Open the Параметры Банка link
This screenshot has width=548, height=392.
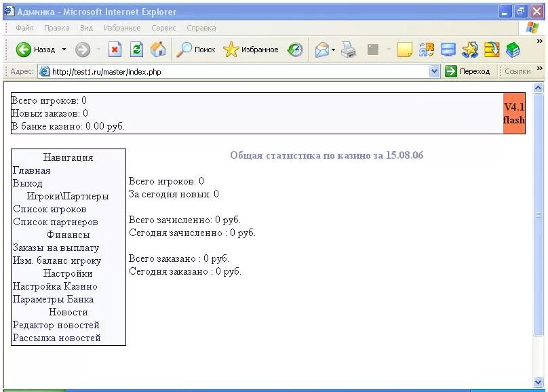[x=53, y=299]
